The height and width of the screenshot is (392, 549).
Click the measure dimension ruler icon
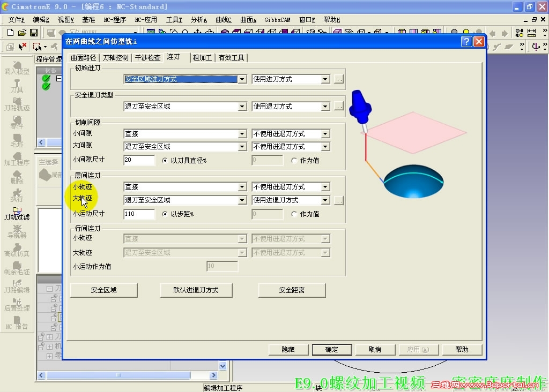[531, 33]
